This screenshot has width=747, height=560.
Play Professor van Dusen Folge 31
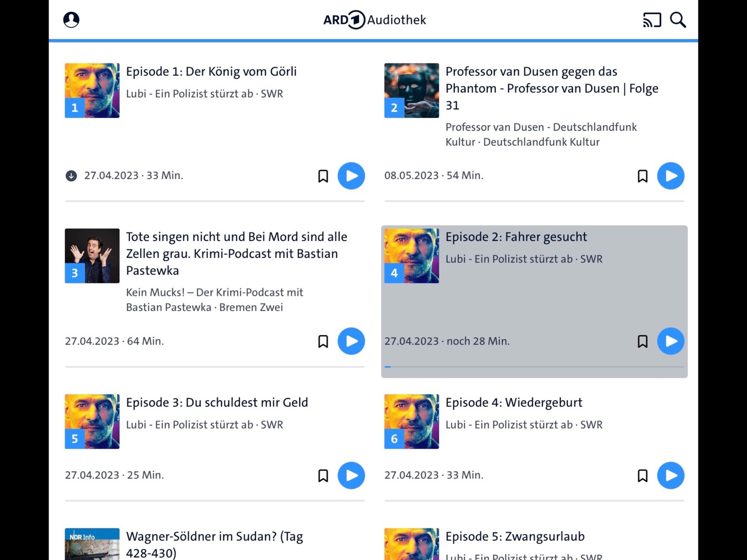point(670,176)
